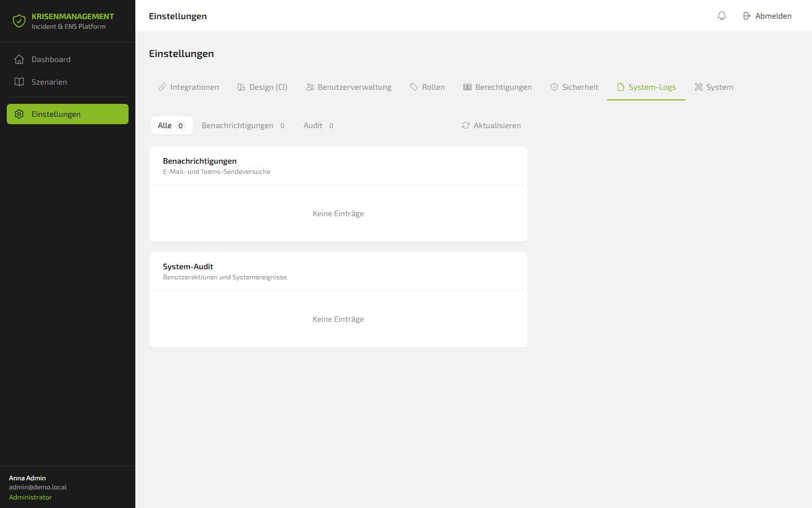The width and height of the screenshot is (812, 508).
Task: Click the Rollen tag icon
Action: coord(414,87)
